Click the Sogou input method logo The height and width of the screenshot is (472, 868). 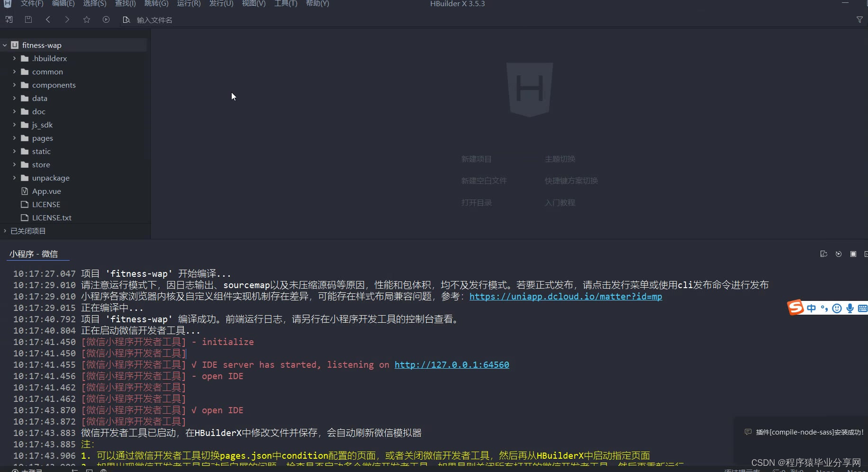(796, 308)
